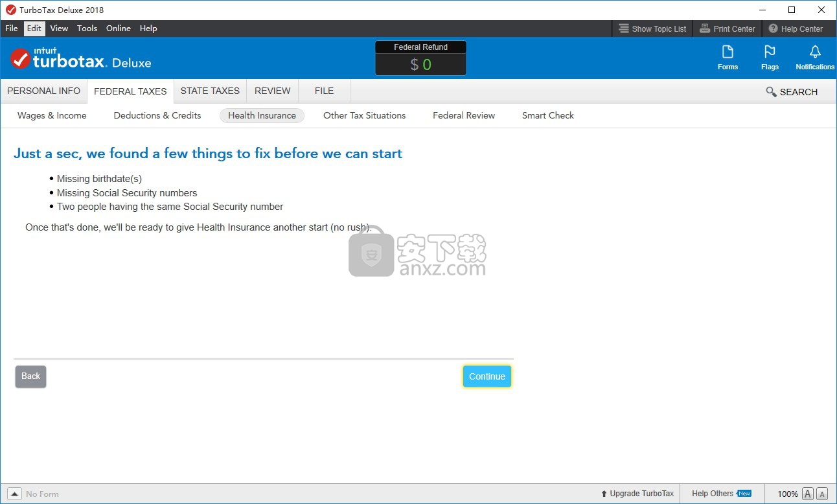
Task: Click the 100% zoom level text
Action: [x=787, y=494]
